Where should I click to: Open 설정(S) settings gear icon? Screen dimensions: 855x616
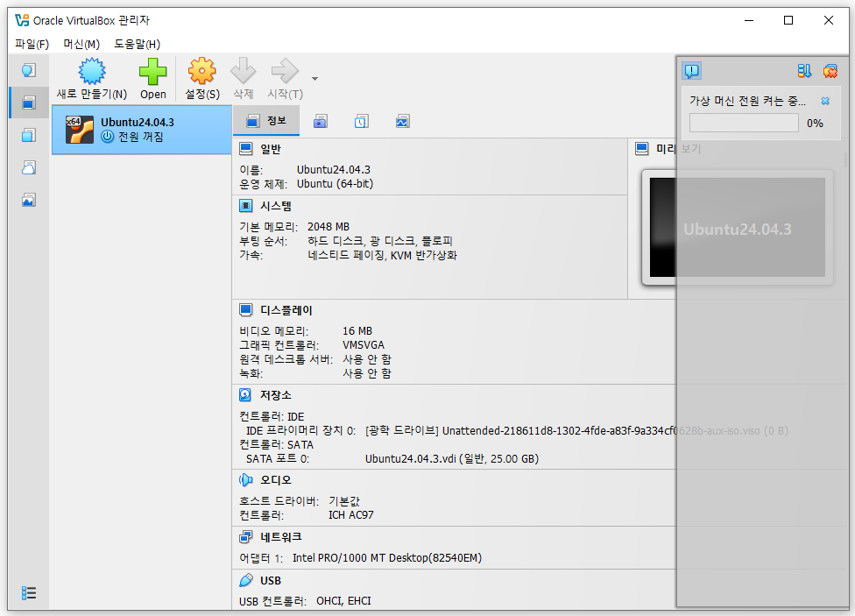[201, 72]
